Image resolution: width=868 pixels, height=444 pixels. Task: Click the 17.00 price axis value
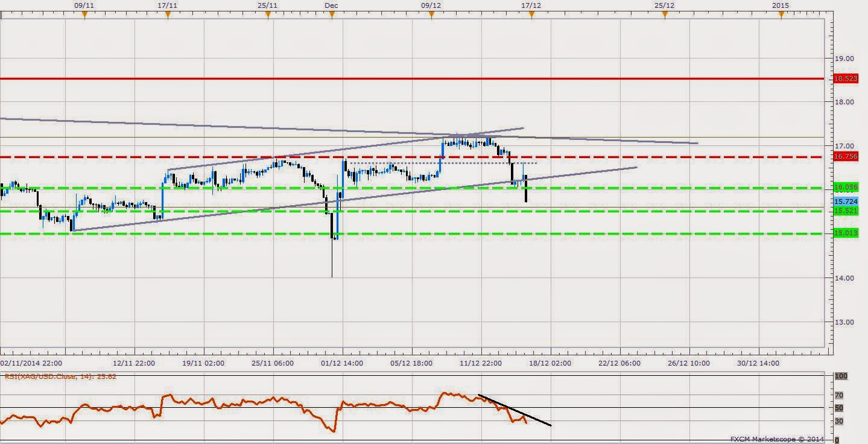tap(844, 146)
